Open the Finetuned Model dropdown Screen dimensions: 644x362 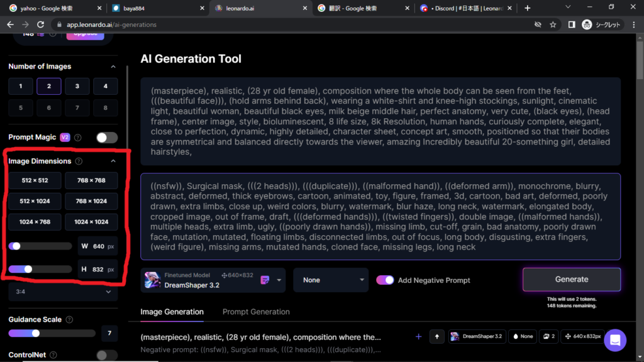coord(279,280)
